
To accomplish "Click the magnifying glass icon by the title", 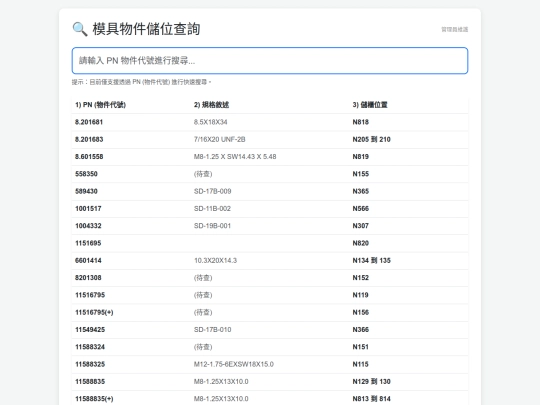I will (80, 29).
